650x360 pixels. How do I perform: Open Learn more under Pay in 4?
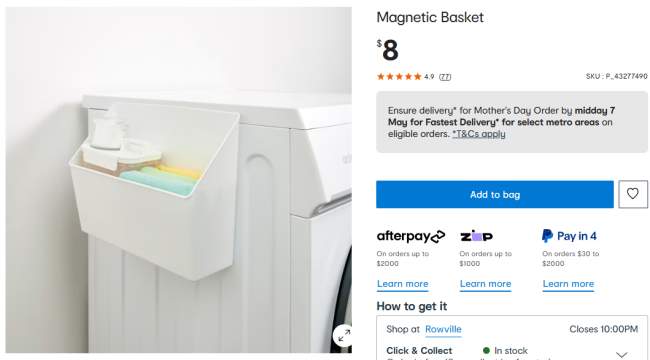(x=568, y=284)
